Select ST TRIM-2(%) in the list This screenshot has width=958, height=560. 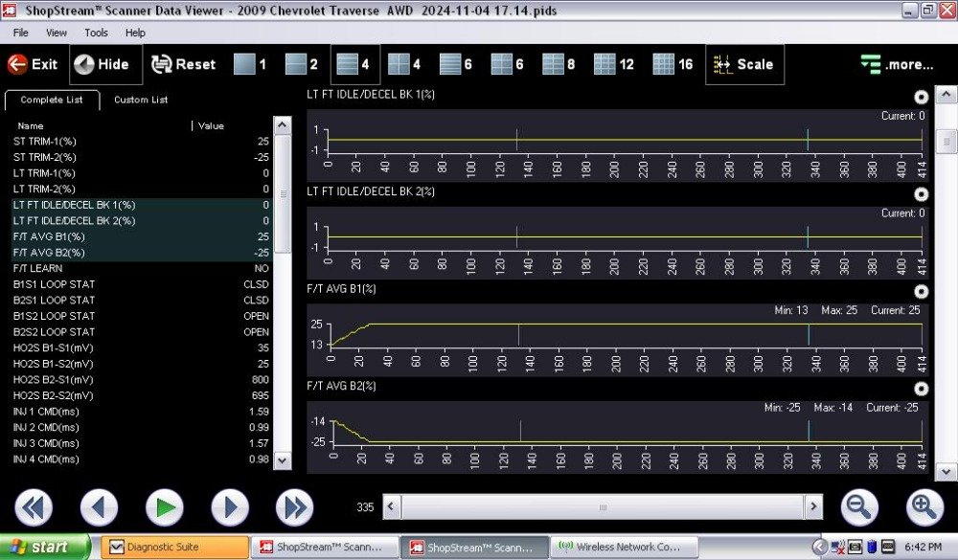tap(141, 157)
